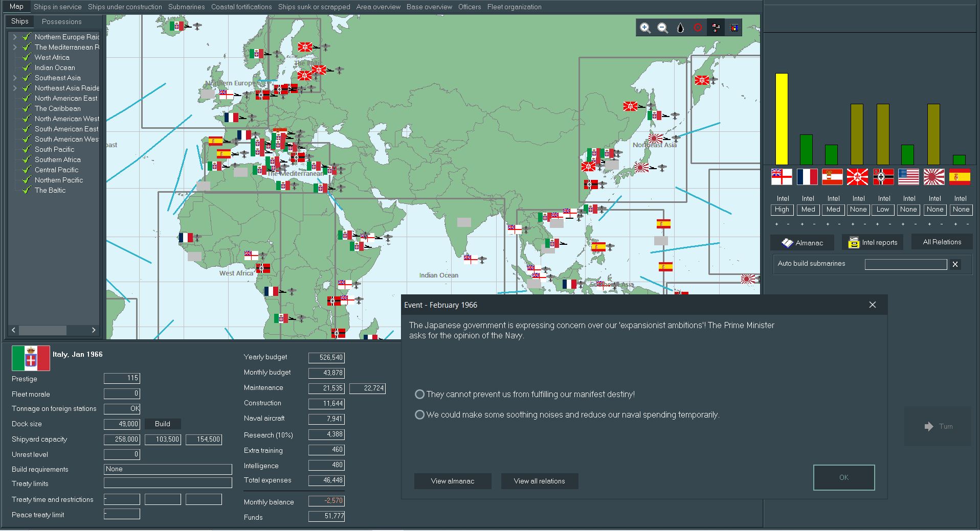Viewport: 980px width, 531px height.
Task: Open the Coastal fortifications tab
Action: pyautogui.click(x=241, y=7)
